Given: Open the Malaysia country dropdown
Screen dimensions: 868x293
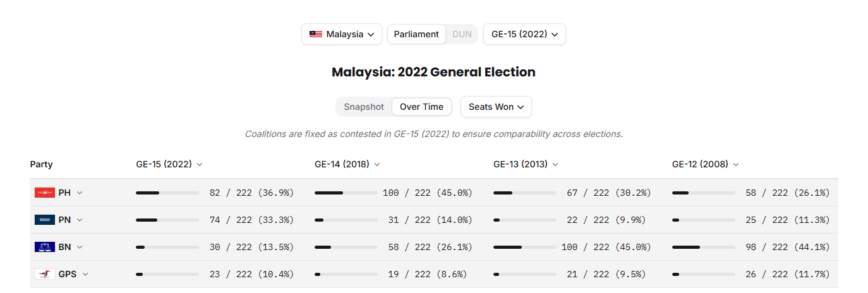Looking at the screenshot, I should click(342, 34).
